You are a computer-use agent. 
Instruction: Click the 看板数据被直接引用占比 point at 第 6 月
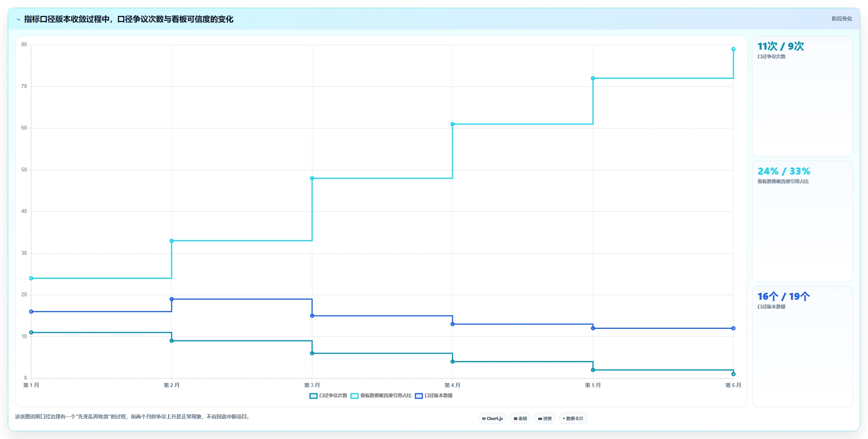tap(733, 49)
